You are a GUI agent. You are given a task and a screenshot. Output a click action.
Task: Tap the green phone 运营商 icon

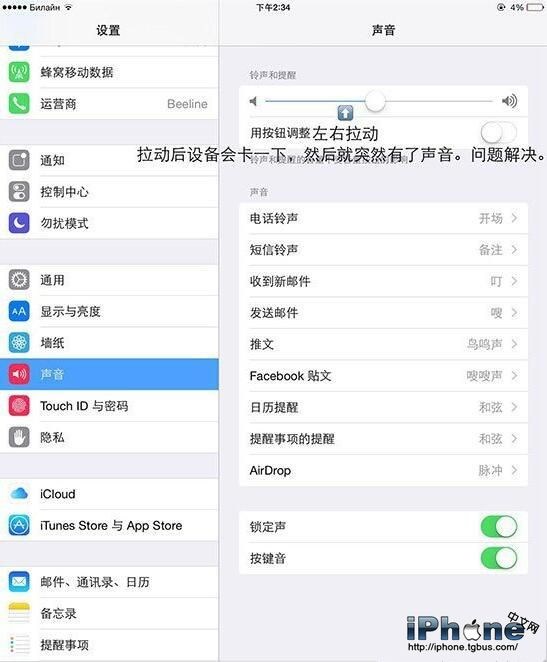(x=19, y=103)
